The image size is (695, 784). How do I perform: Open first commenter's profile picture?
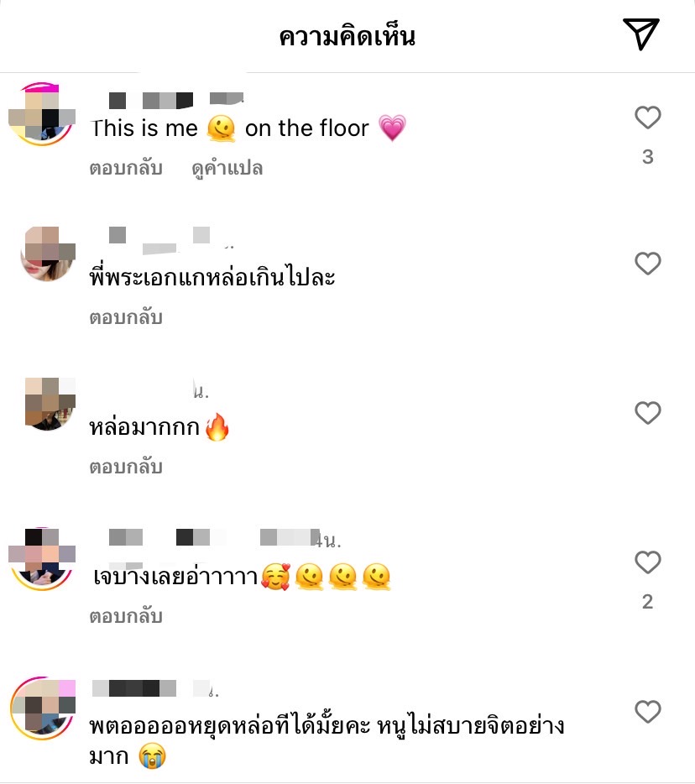pyautogui.click(x=42, y=114)
